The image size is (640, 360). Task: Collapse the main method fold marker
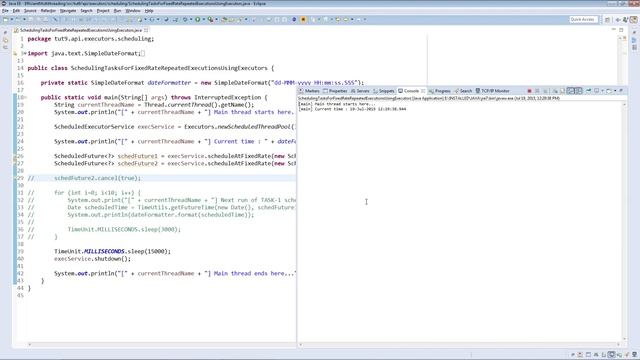tap(25, 98)
